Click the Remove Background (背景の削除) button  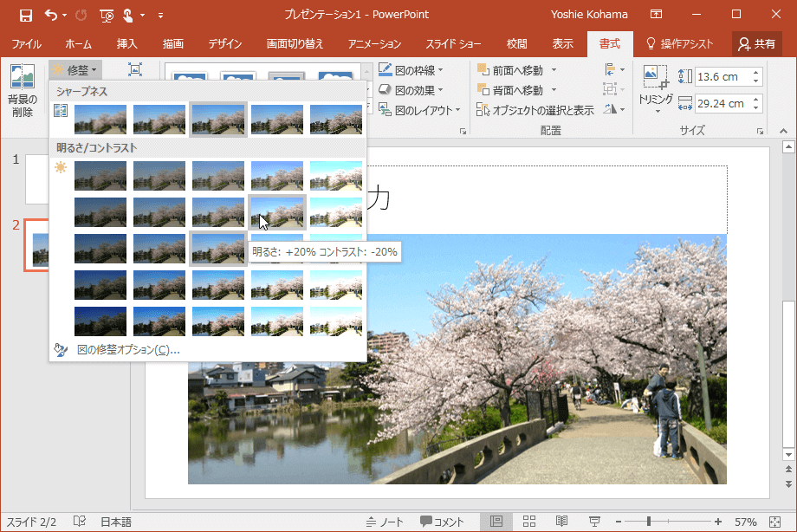pyautogui.click(x=22, y=89)
